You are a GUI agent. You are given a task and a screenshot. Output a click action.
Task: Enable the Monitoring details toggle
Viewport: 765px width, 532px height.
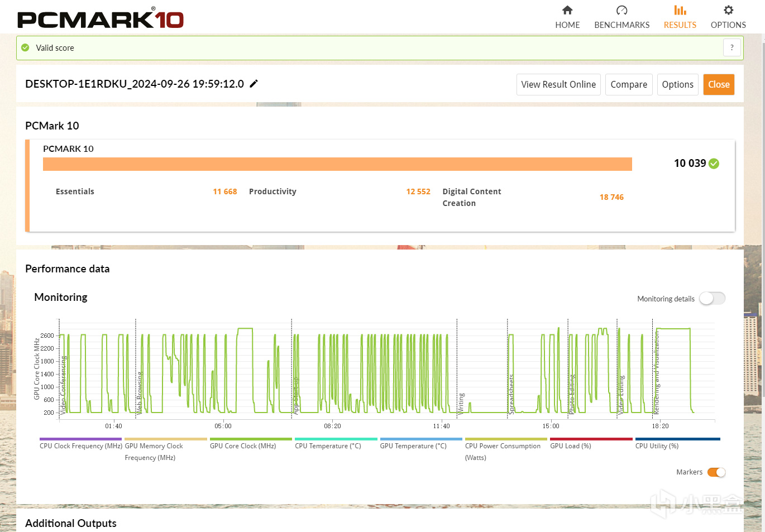pyautogui.click(x=712, y=299)
